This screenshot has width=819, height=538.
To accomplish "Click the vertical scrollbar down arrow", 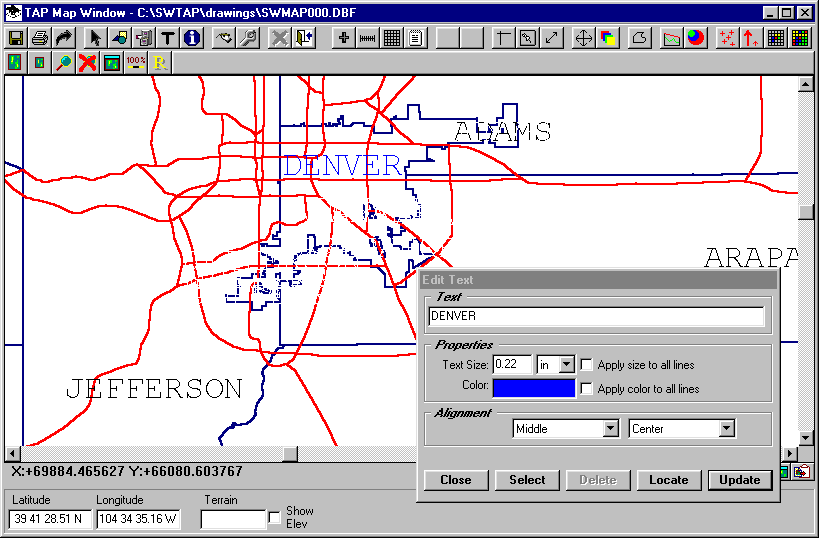I will coord(805,438).
